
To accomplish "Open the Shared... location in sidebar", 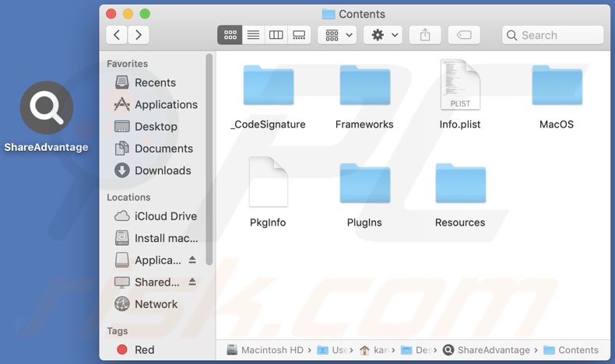I will click(146, 282).
